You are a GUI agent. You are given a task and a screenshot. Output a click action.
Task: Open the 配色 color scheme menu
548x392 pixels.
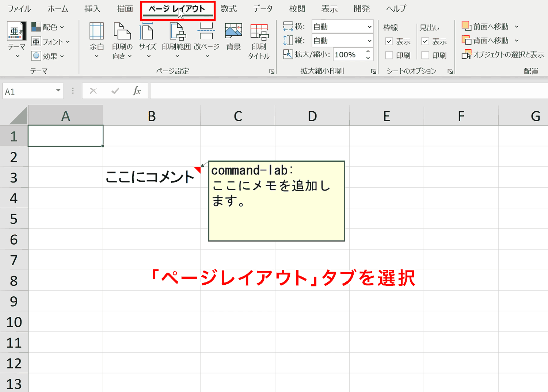pyautogui.click(x=48, y=27)
